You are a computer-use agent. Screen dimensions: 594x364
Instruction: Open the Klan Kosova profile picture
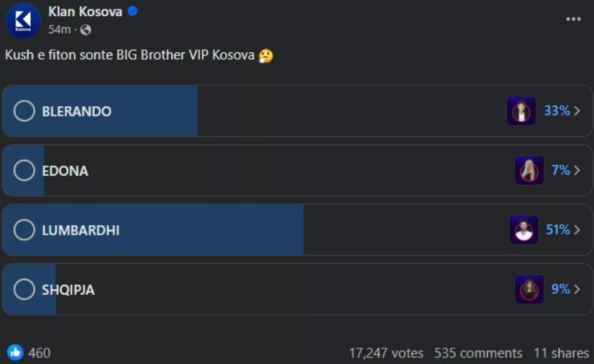(x=23, y=21)
